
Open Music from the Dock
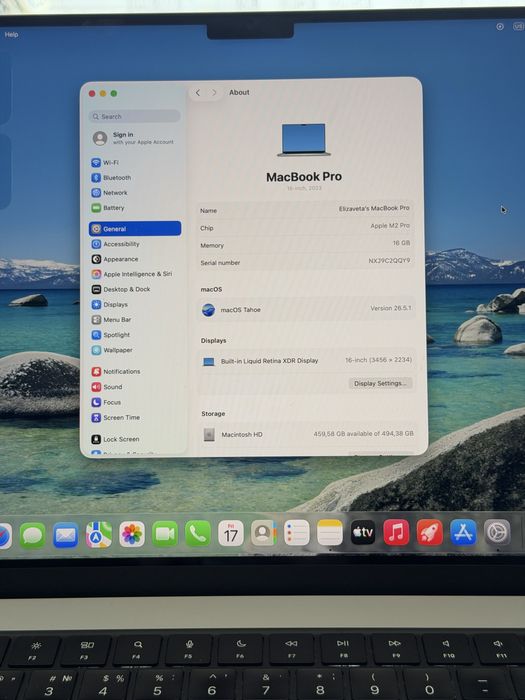tap(396, 532)
